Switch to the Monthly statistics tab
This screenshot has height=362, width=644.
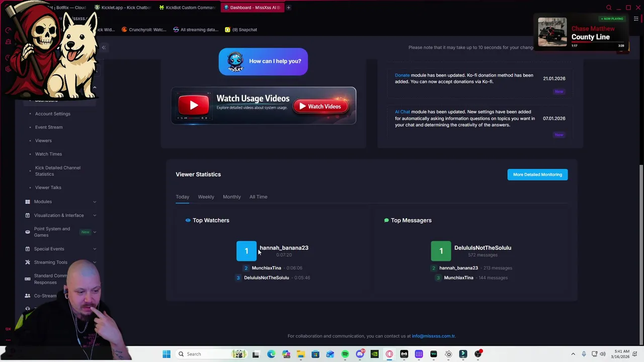point(232,197)
